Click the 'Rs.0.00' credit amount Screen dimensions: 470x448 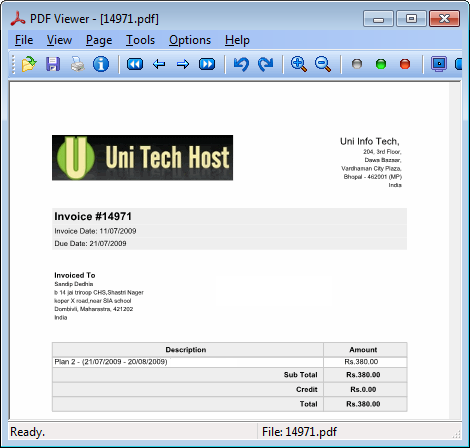pyautogui.click(x=363, y=389)
